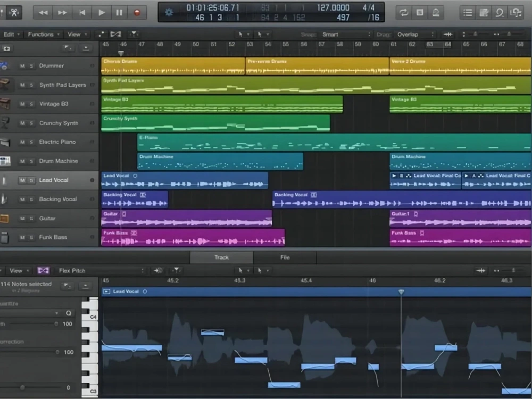Open the Flex Pitch mode dropdown

point(101,271)
